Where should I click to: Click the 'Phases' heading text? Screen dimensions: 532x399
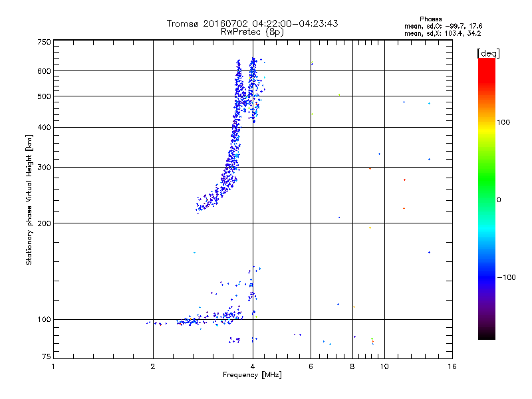click(x=430, y=19)
